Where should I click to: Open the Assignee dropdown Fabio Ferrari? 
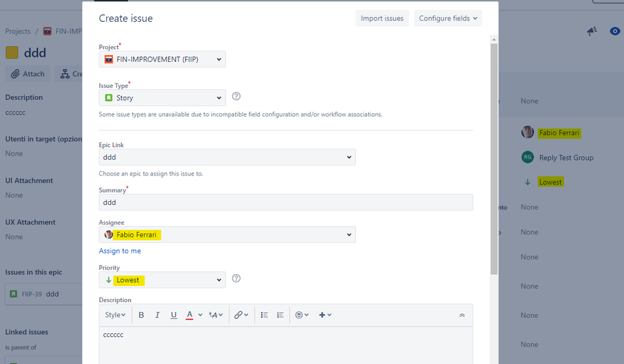tap(227, 235)
